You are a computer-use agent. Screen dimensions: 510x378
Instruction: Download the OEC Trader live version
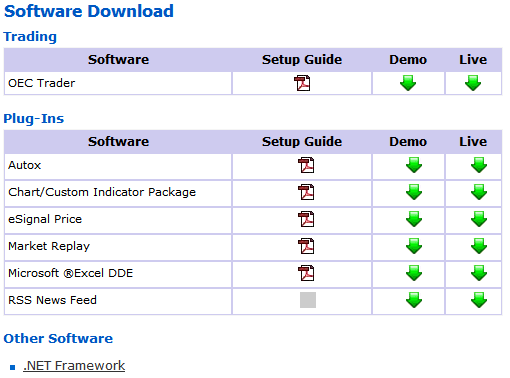tap(473, 83)
